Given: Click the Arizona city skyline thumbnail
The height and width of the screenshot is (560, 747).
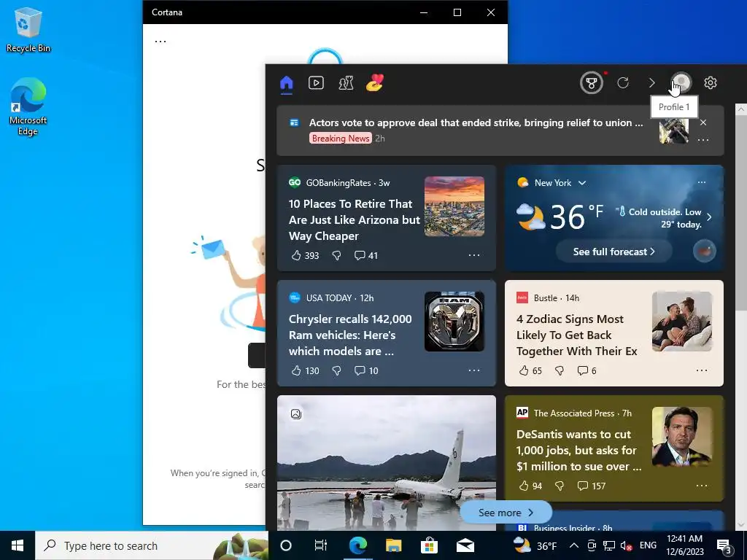Looking at the screenshot, I should (454, 206).
